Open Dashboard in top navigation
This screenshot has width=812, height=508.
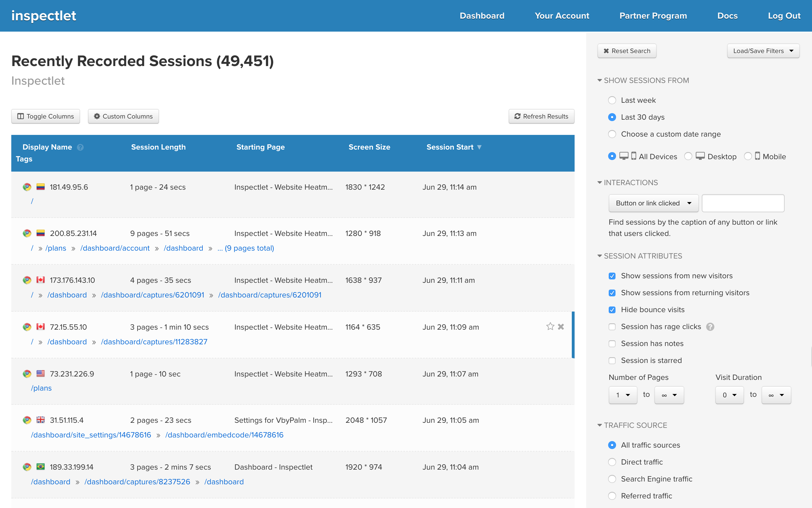pos(482,16)
